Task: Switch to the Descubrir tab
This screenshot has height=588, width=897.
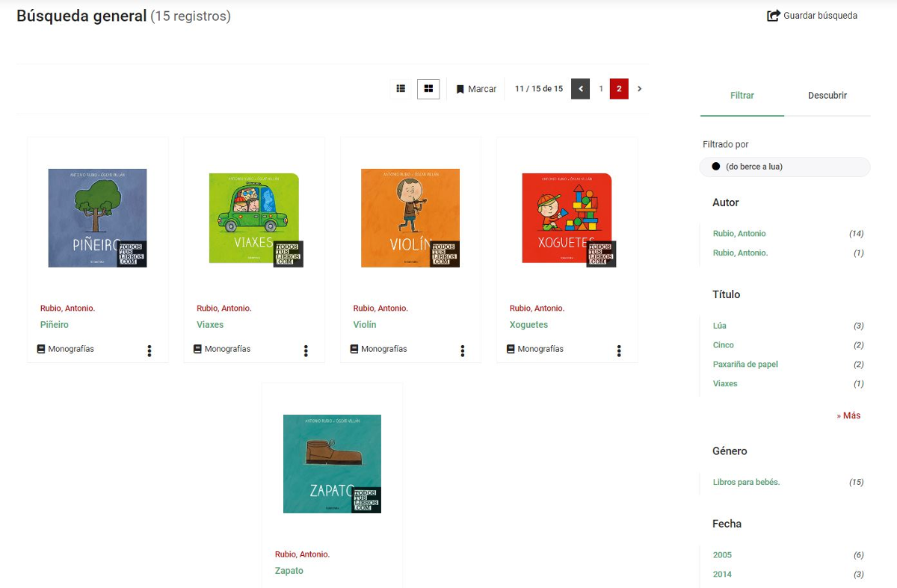Action: (827, 96)
